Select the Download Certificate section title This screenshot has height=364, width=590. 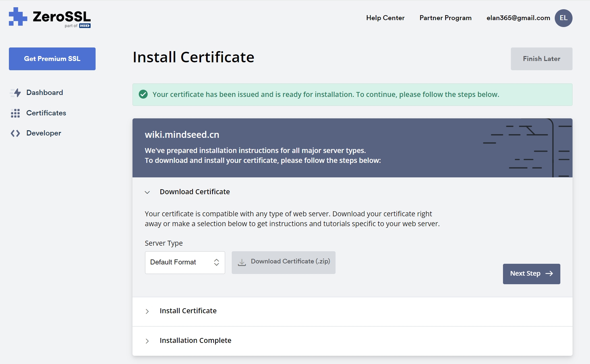click(195, 192)
